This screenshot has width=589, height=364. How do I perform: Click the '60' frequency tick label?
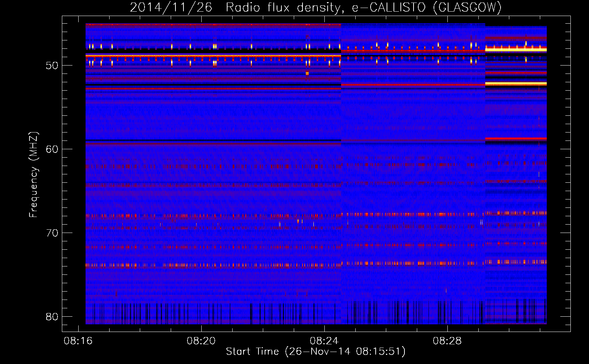tap(52, 149)
